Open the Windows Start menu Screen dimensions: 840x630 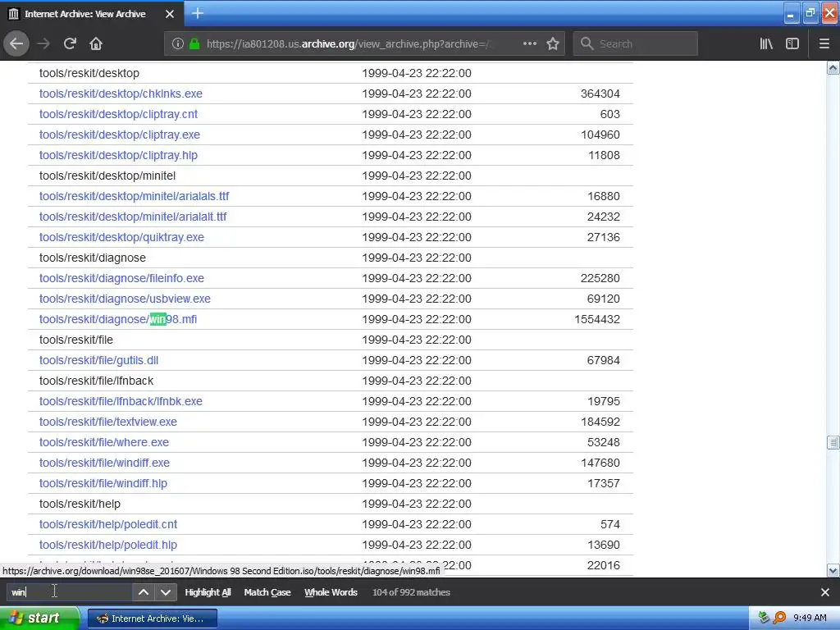pyautogui.click(x=39, y=619)
